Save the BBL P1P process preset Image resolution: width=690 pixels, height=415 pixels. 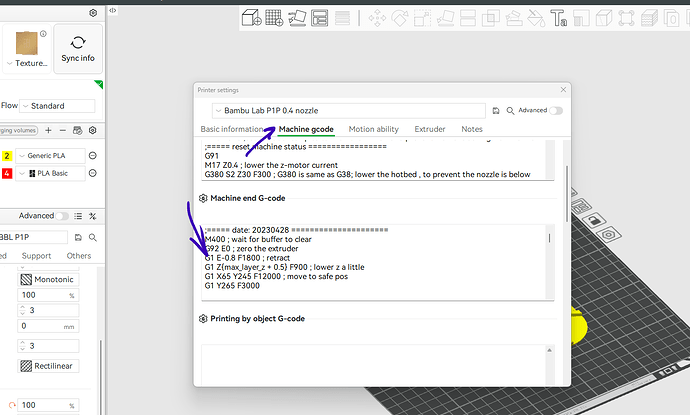(x=78, y=237)
